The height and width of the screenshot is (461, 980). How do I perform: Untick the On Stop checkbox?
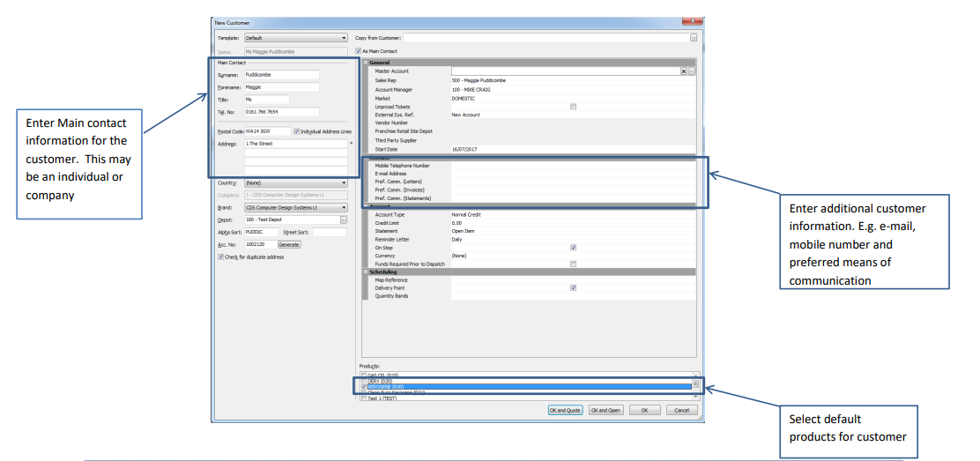(573, 248)
